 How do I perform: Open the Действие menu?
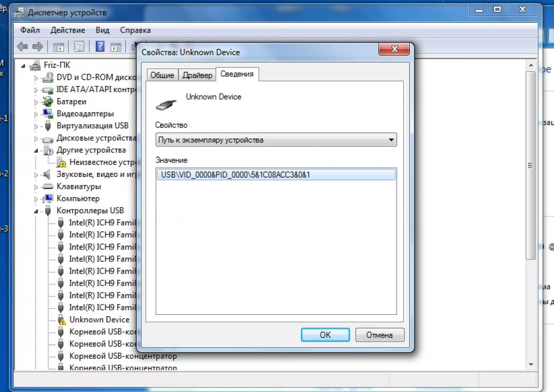(67, 30)
